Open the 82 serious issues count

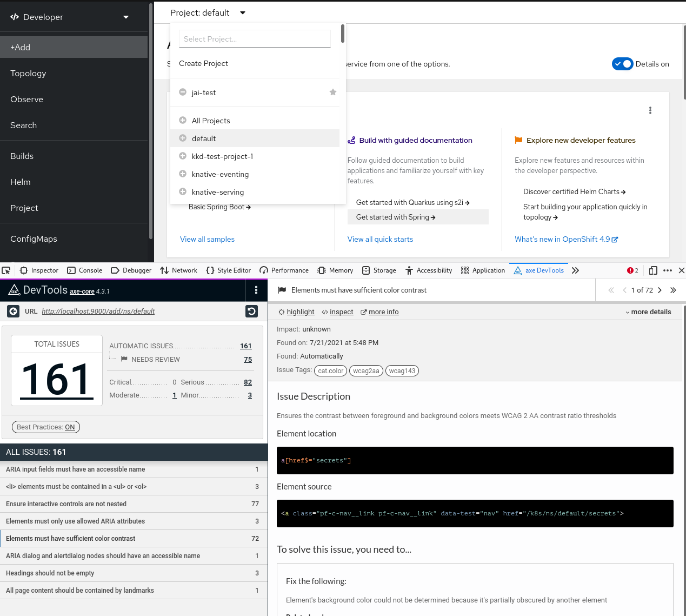tap(248, 382)
